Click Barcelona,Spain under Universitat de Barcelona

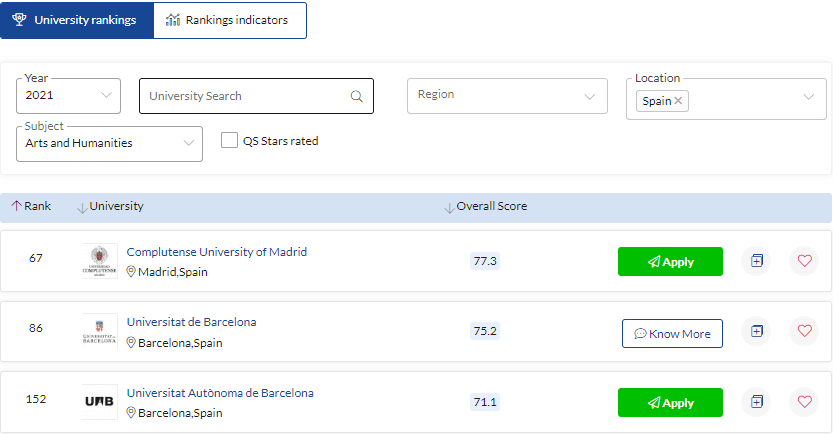180,343
